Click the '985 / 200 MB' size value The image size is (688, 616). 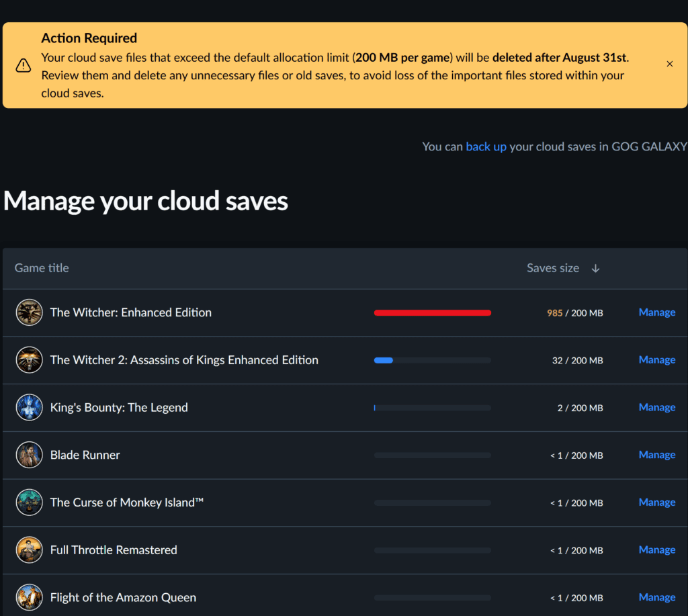tap(575, 313)
